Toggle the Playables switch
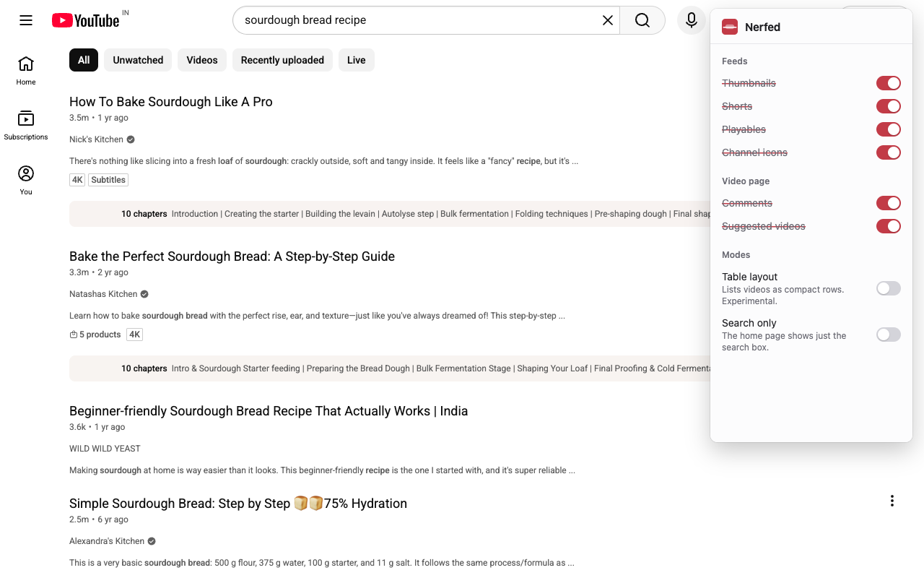The height and width of the screenshot is (578, 924). [889, 129]
